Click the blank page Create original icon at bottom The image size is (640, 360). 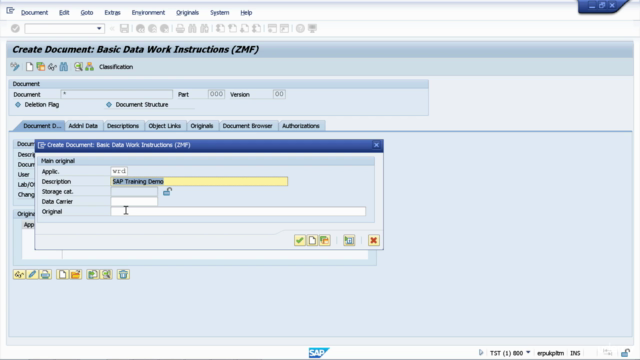pyautogui.click(x=62, y=274)
